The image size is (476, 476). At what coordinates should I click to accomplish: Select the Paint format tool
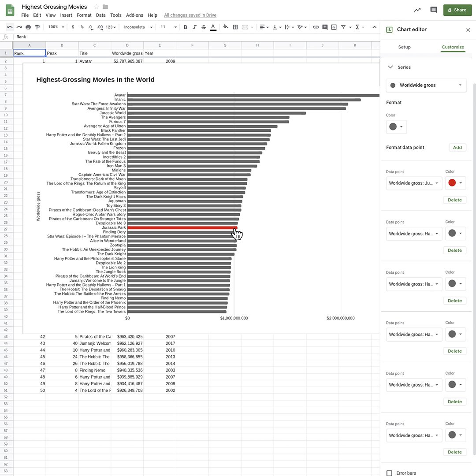pyautogui.click(x=37, y=27)
